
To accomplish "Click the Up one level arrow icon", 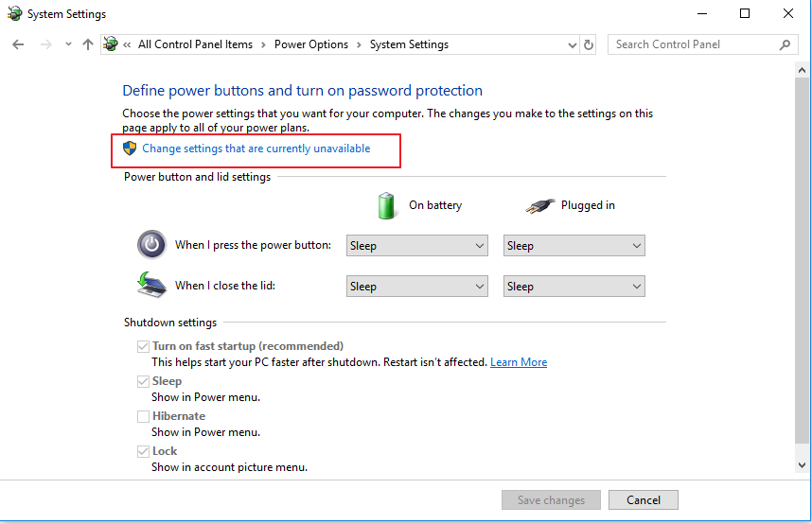I will pos(88,44).
